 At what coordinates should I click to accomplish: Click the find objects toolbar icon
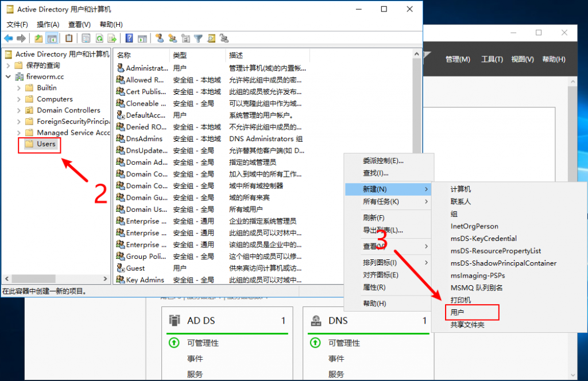point(211,38)
